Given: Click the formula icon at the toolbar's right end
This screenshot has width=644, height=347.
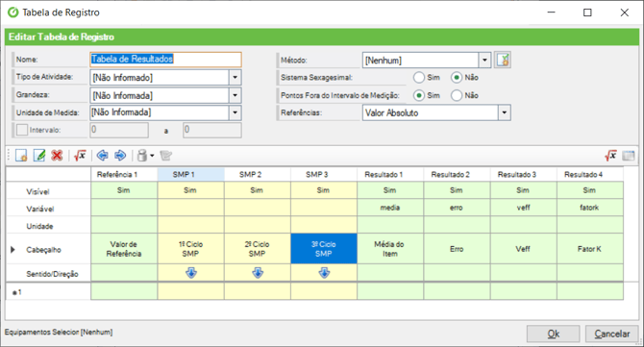Looking at the screenshot, I should (610, 156).
